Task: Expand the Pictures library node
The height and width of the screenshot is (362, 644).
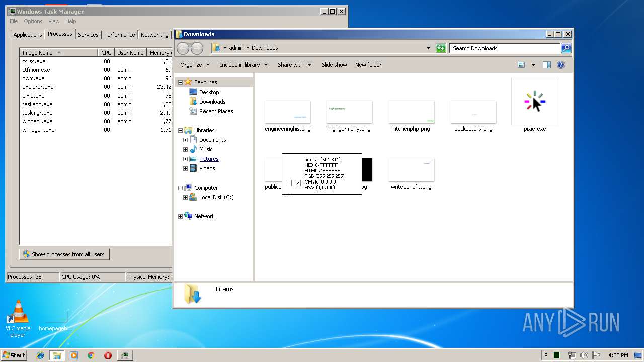Action: [x=185, y=159]
